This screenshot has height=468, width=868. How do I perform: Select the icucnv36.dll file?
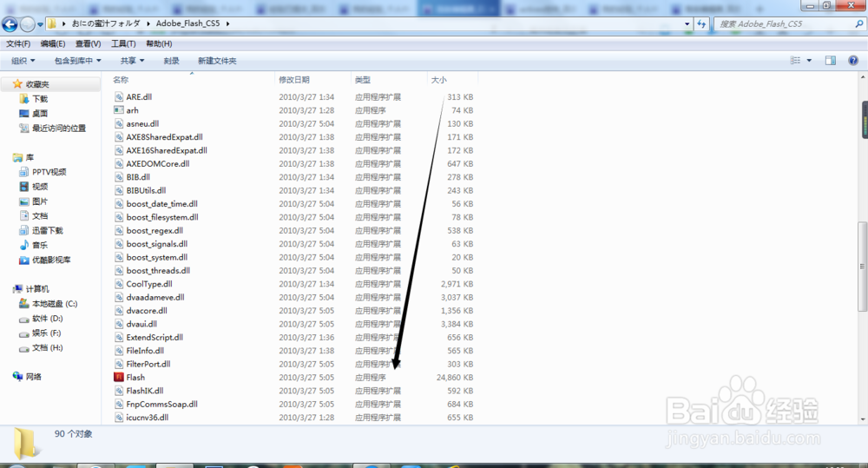[148, 418]
